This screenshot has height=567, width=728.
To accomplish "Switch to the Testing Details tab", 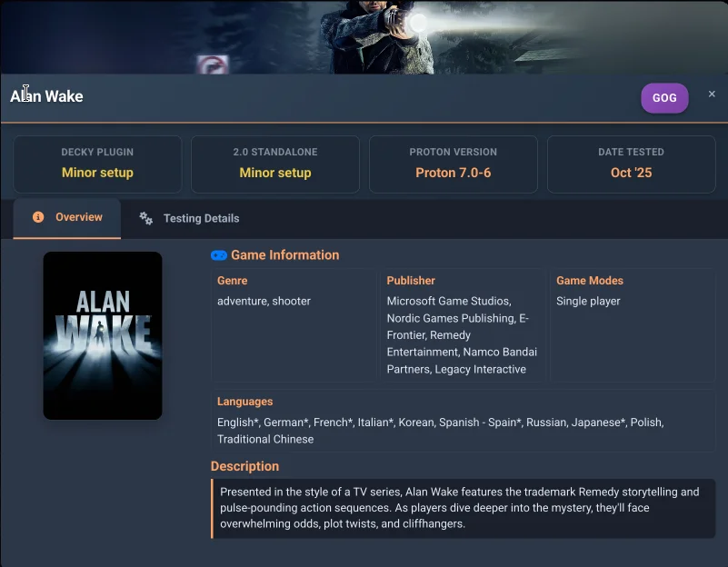I will pyautogui.click(x=200, y=218).
